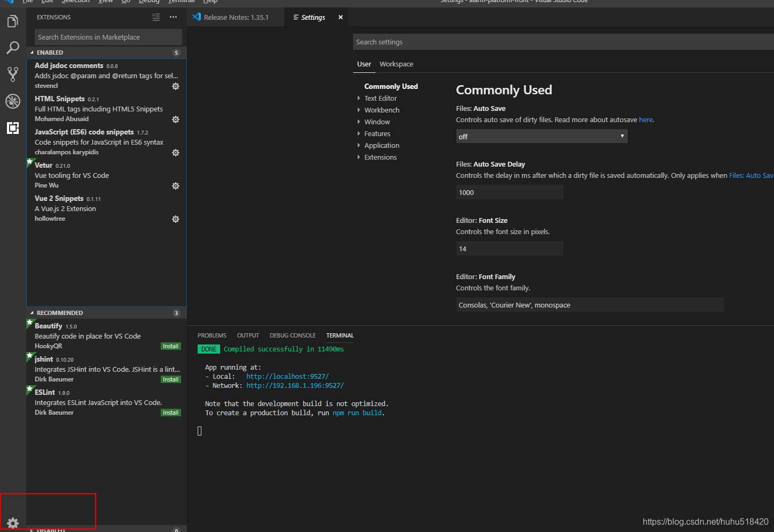
Task: Open gear menu for Add jsdoc comments
Action: point(176,86)
